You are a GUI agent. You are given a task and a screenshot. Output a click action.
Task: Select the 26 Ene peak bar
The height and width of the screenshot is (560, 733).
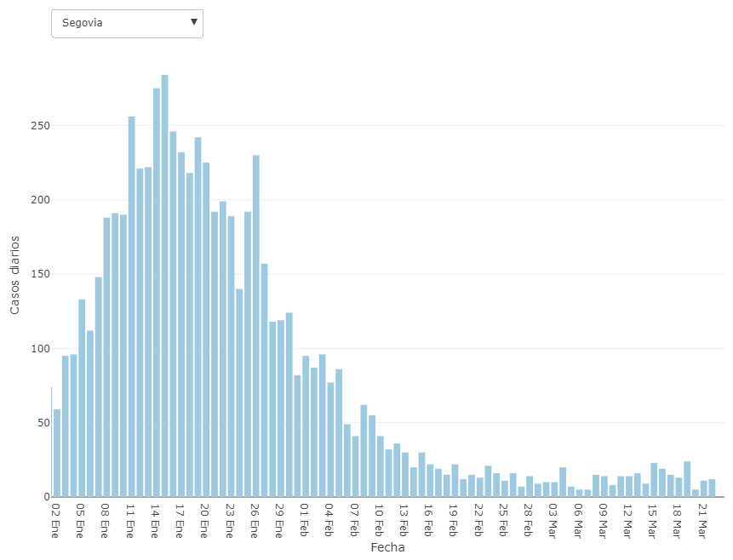[x=256, y=325]
